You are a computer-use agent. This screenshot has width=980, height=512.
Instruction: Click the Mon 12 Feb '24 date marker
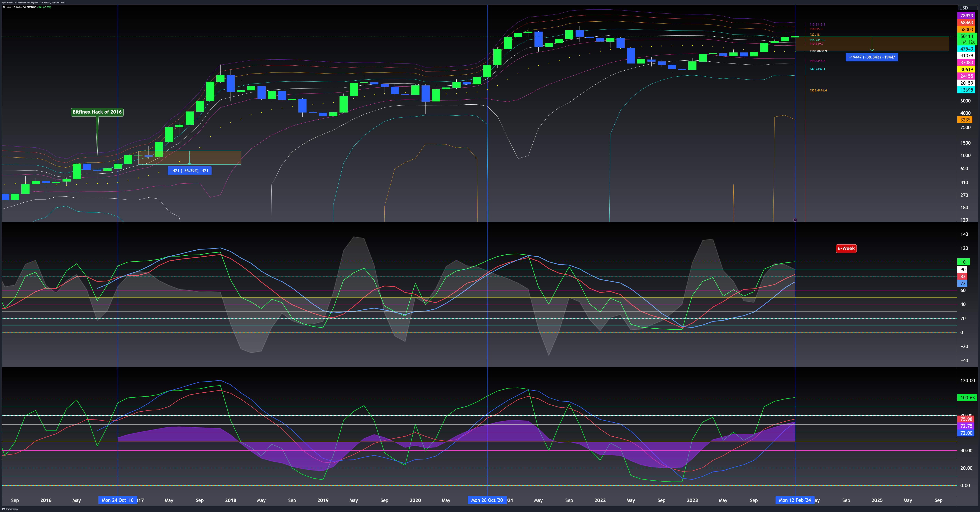[795, 500]
